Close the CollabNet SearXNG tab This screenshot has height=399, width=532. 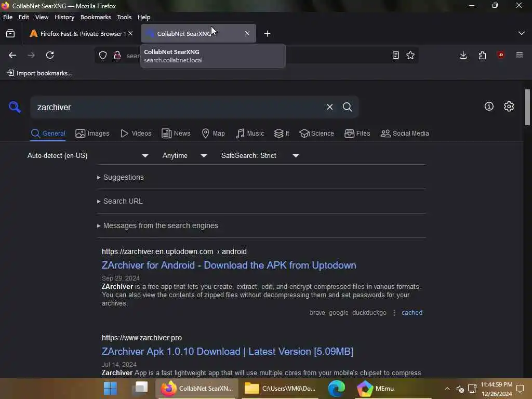click(x=247, y=33)
